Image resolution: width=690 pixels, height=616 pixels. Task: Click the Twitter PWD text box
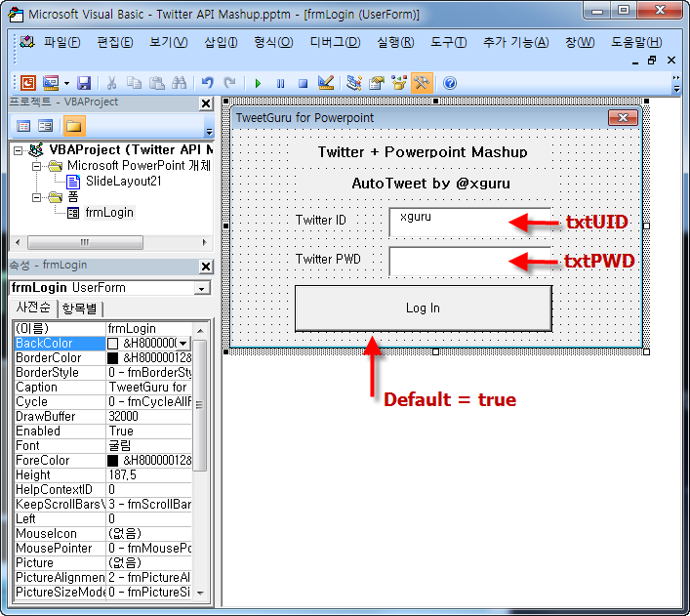[x=470, y=262]
